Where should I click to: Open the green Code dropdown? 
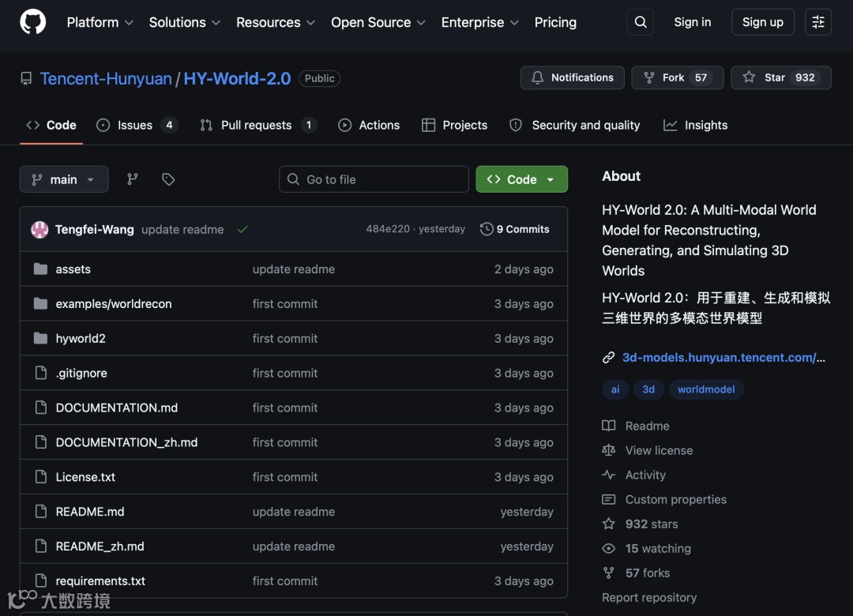pos(522,179)
